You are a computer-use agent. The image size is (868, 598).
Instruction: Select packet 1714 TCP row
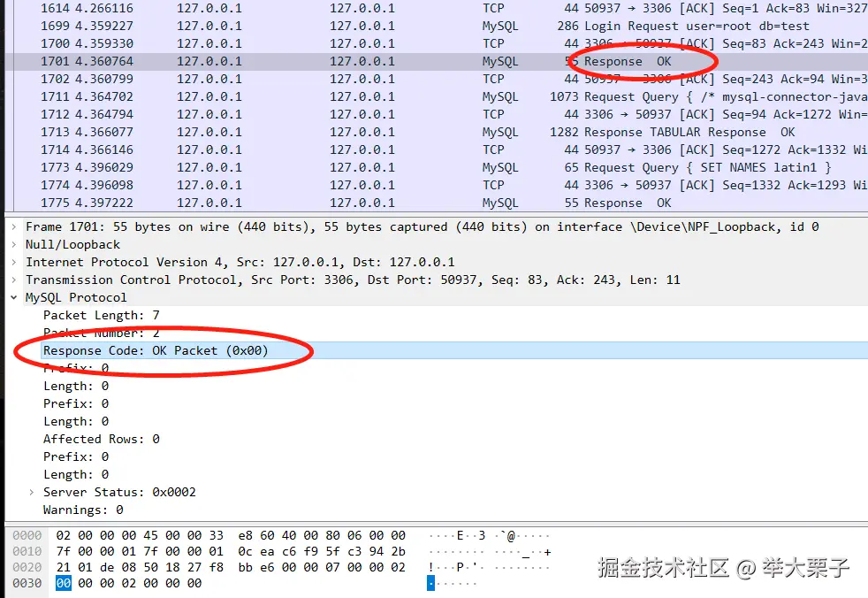(x=437, y=150)
